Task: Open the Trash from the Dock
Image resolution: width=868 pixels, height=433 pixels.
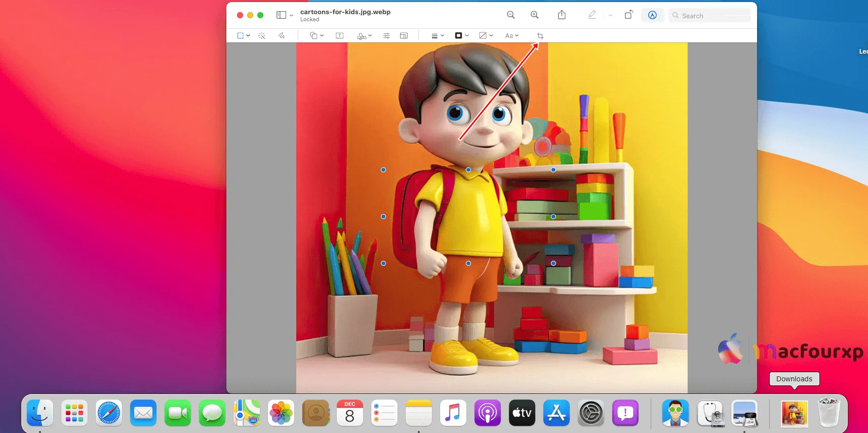Action: click(x=828, y=413)
